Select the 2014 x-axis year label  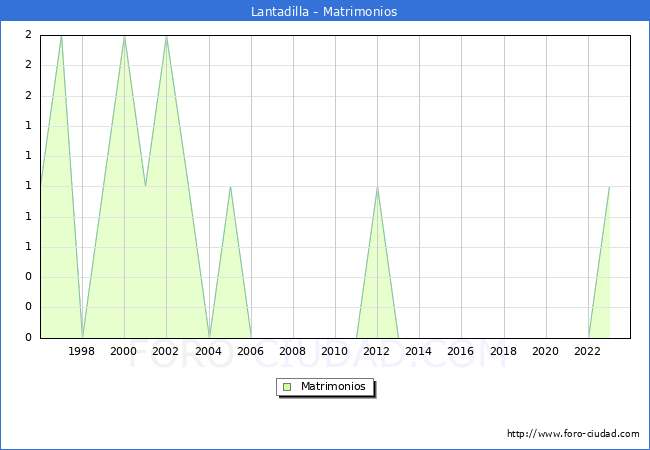[419, 352]
